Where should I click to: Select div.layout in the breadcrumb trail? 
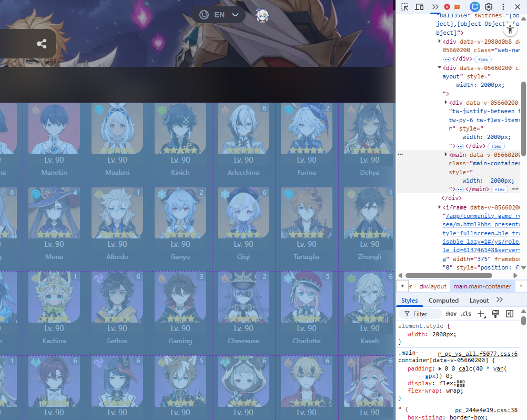(432, 286)
